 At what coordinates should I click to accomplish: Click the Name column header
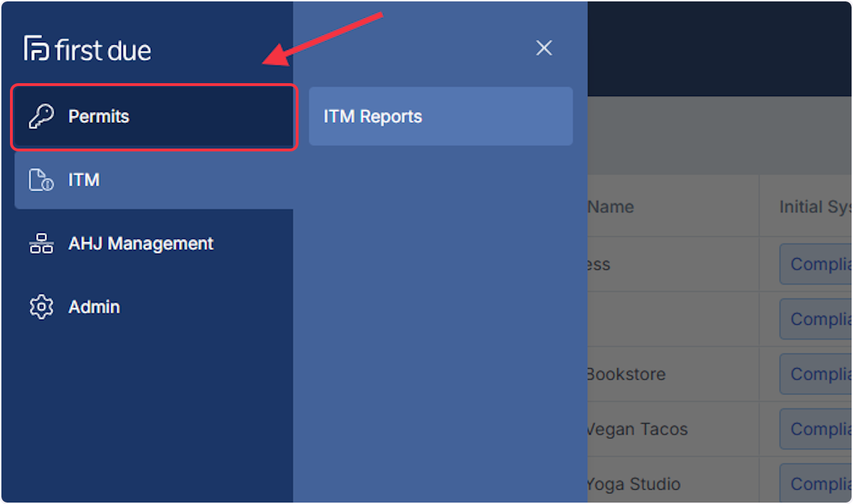point(611,207)
